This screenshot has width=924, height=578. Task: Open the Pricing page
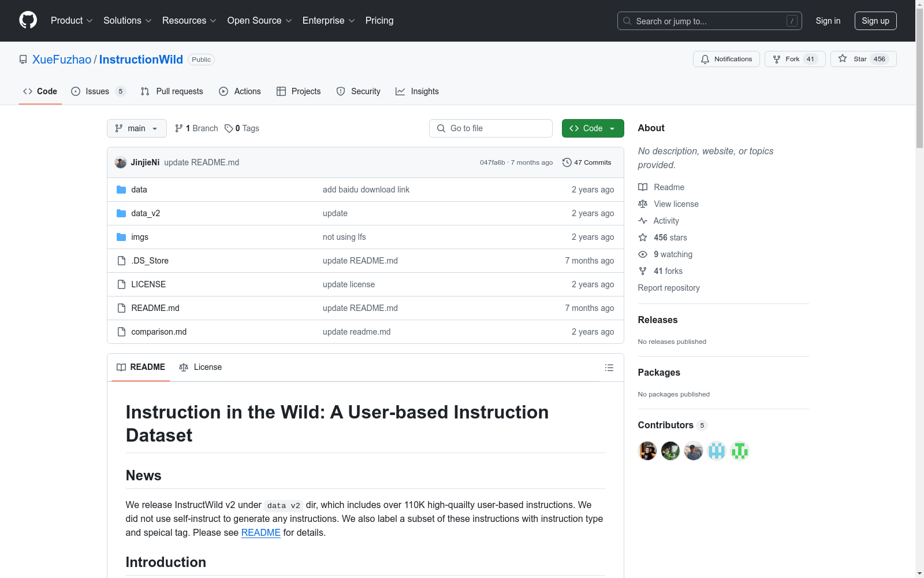379,20
